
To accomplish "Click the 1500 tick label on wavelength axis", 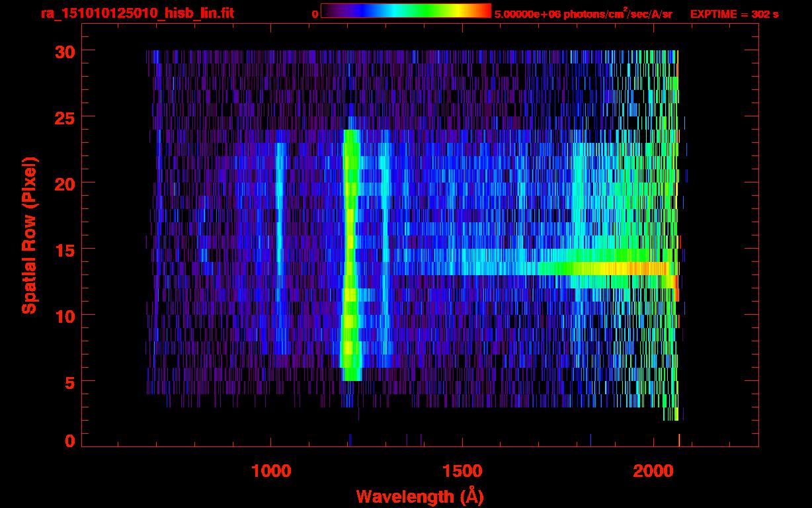I will 462,471.
